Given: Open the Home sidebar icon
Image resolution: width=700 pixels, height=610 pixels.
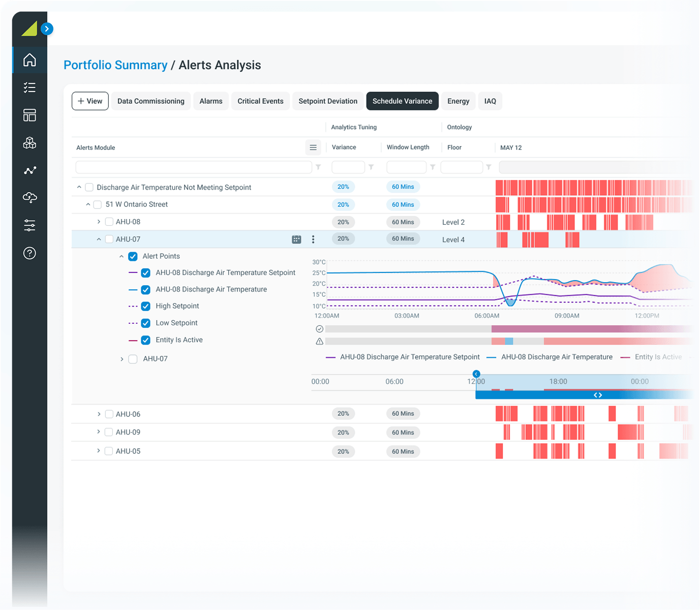Looking at the screenshot, I should (29, 60).
